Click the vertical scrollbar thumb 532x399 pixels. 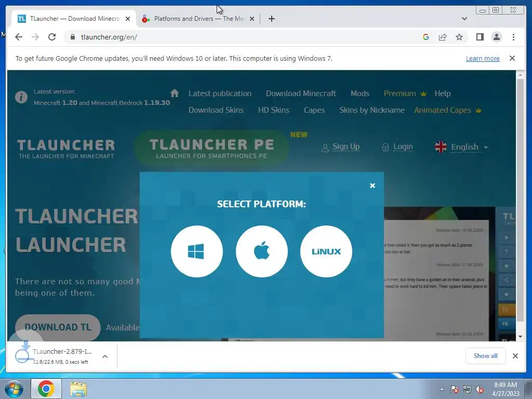[x=520, y=200]
